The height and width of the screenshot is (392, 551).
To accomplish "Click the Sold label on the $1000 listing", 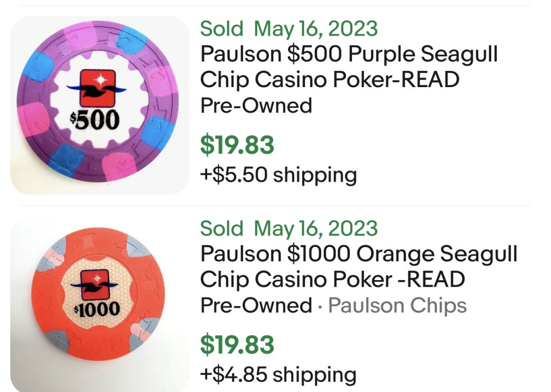I will pyautogui.click(x=222, y=229).
